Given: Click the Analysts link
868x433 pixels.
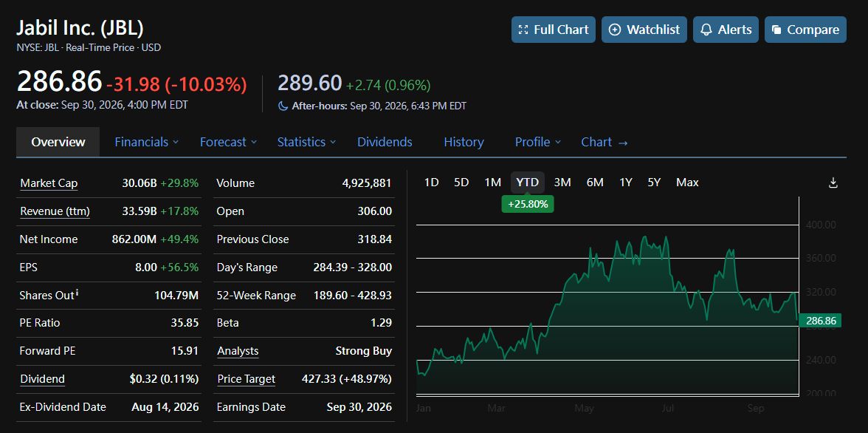Looking at the screenshot, I should (238, 351).
